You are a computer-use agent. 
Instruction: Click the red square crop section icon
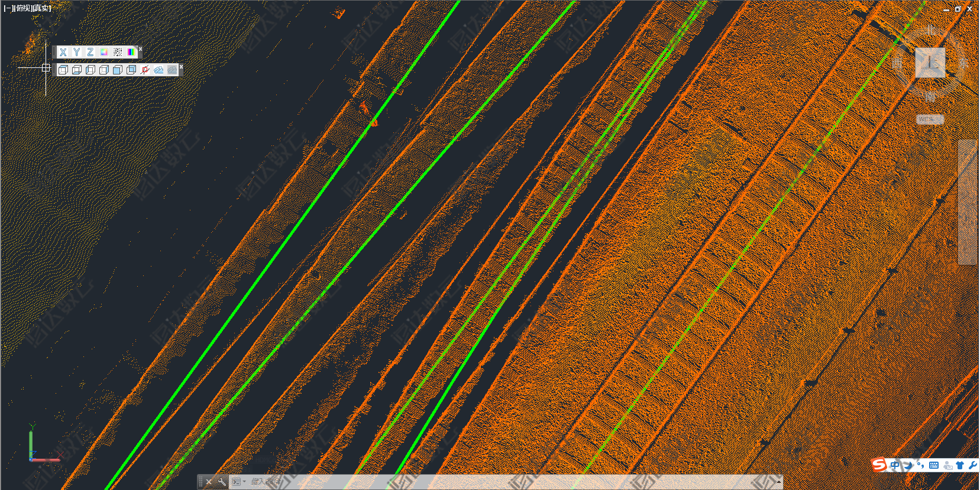click(x=145, y=70)
